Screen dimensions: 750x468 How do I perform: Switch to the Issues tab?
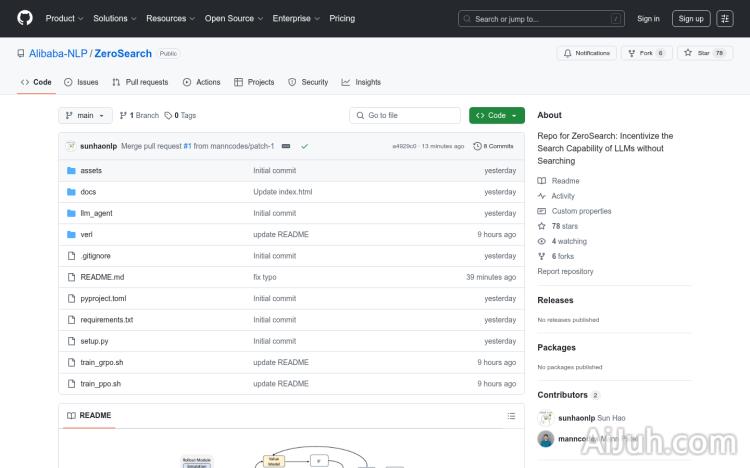click(81, 82)
